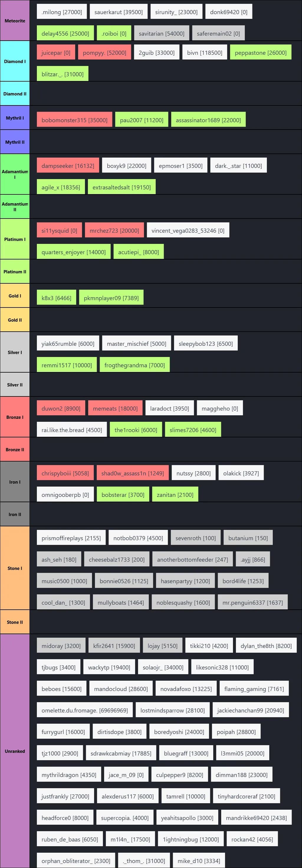Click the vincent_vega0283_53246 [0] tile
Screen dimensions: 302x868
click(x=188, y=231)
